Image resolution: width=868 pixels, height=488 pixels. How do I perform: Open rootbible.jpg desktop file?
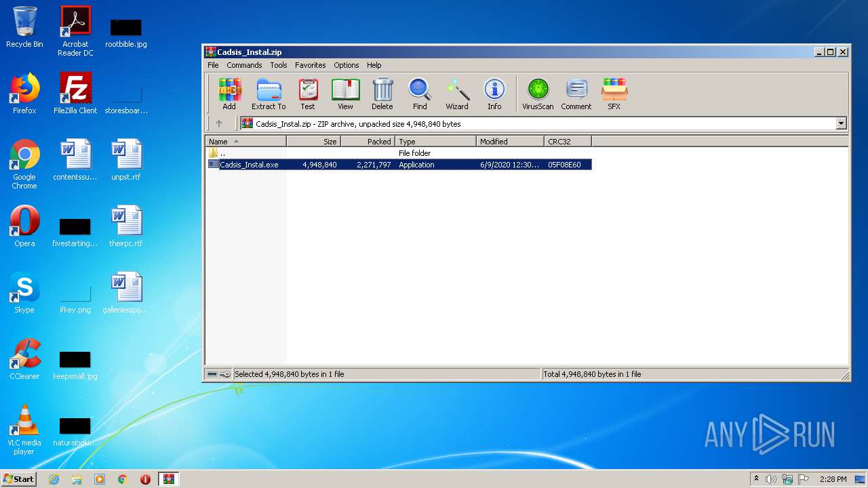click(126, 33)
